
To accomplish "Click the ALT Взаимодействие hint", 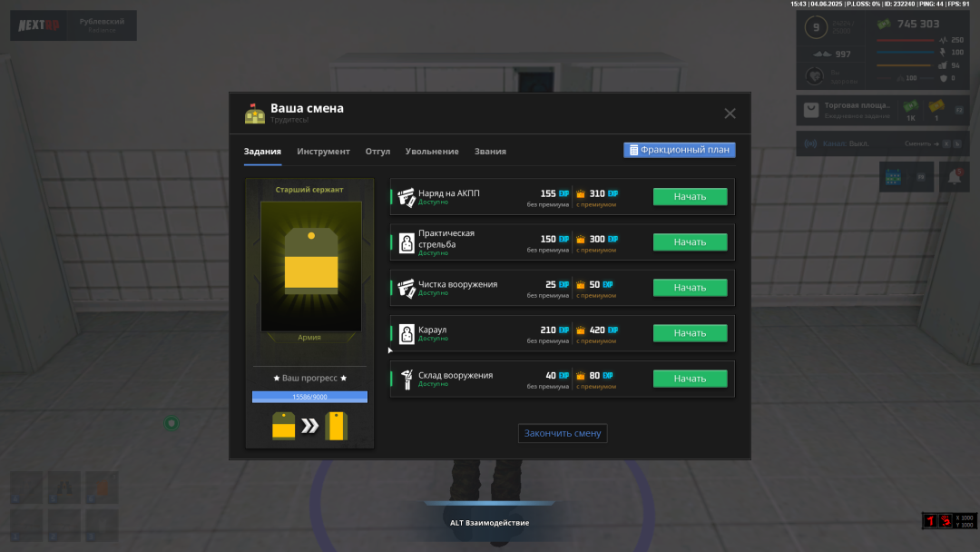I will pos(489,523).
